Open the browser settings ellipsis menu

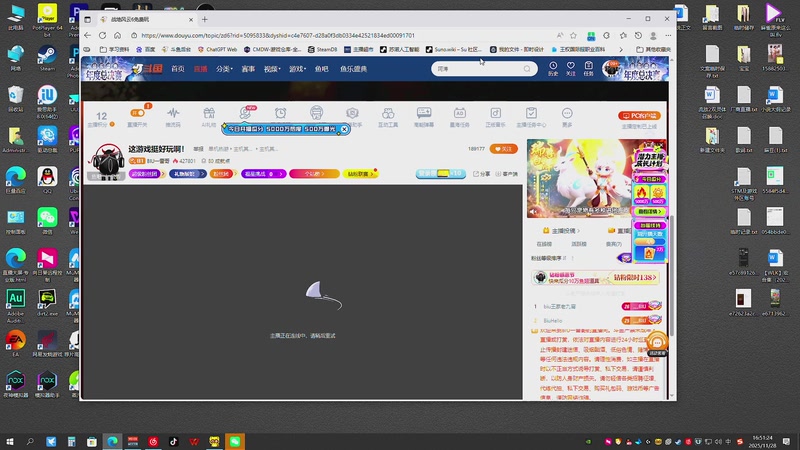tap(668, 35)
